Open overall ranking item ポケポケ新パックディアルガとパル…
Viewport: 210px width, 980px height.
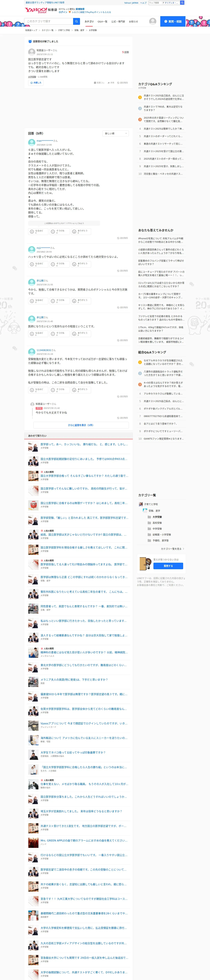click(x=163, y=409)
